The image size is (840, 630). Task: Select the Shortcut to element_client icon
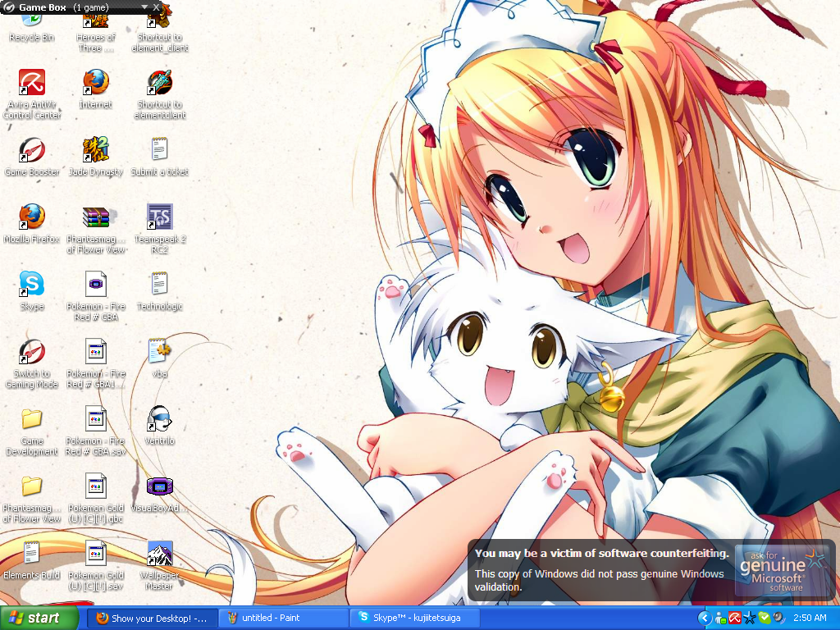160,33
